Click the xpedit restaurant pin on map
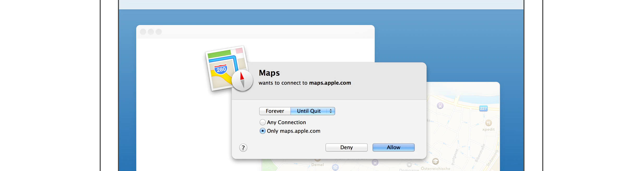 (x=488, y=123)
